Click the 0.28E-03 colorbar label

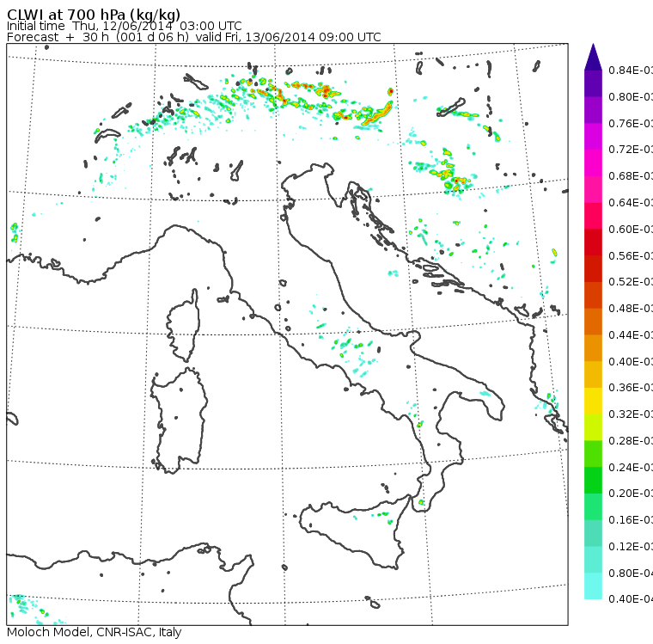(x=631, y=440)
